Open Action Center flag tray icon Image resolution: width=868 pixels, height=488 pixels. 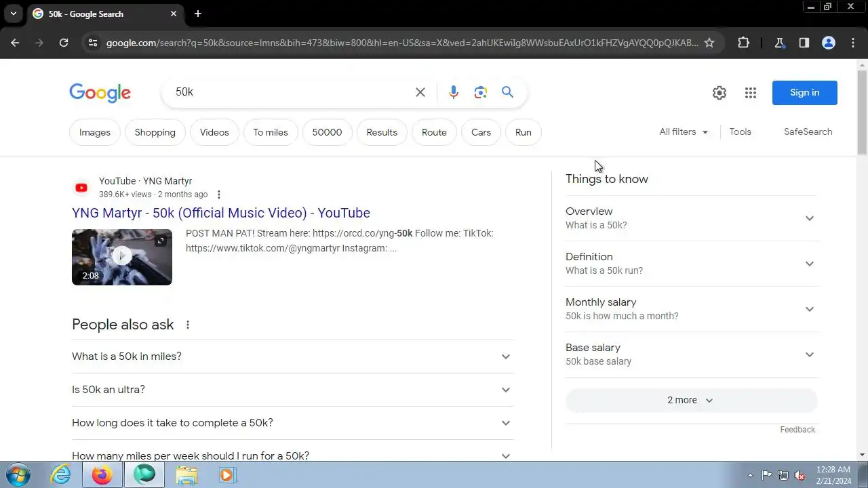point(766,475)
